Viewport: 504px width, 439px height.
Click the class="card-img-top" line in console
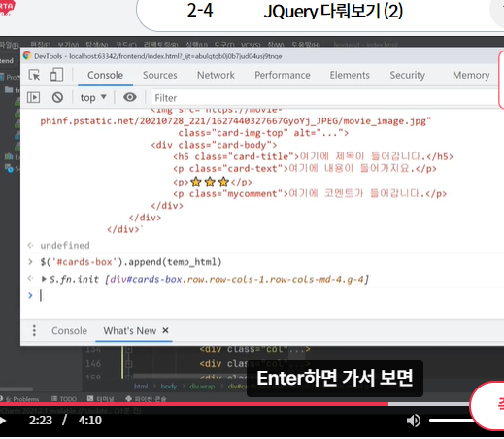pos(263,133)
